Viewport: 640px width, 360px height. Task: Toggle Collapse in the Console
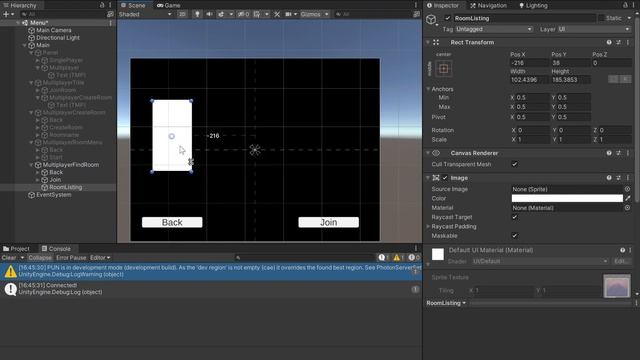click(x=40, y=258)
